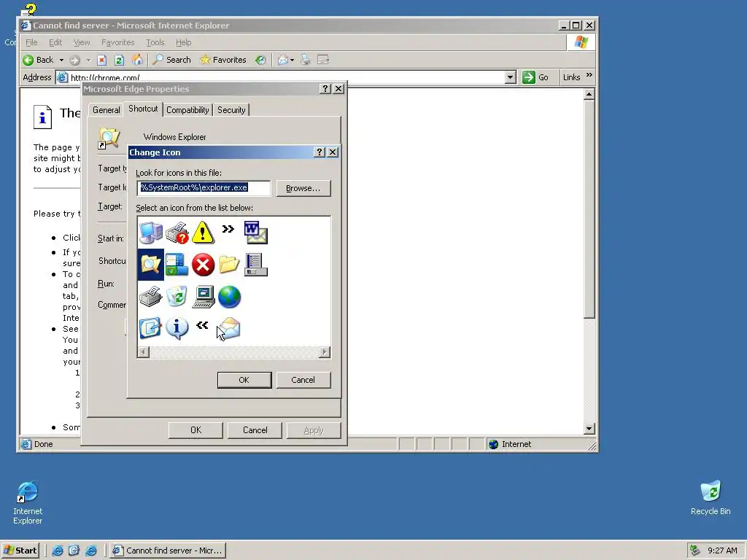Click the Home icon in IE toolbar
Screen dimensions: 747x560
coord(137,60)
